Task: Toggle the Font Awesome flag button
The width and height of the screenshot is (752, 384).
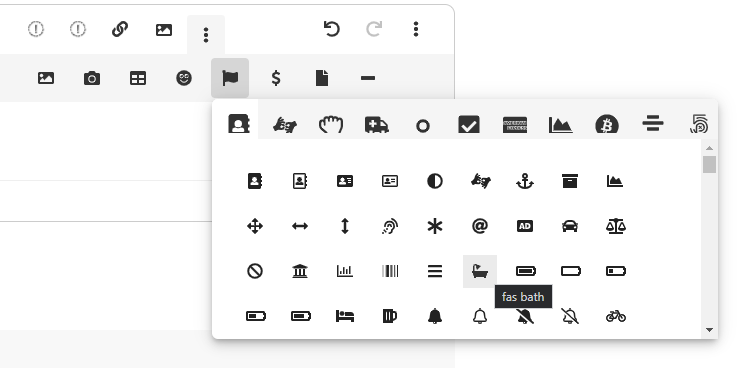Action: click(230, 78)
